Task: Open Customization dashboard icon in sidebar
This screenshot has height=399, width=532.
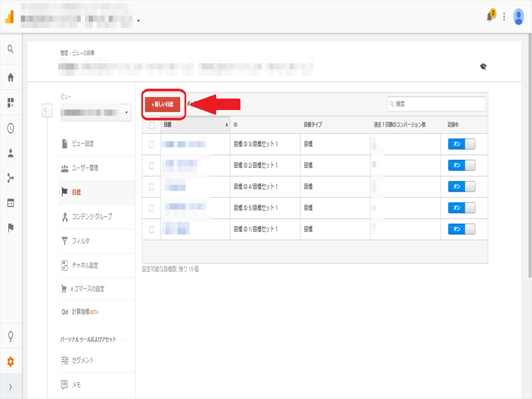Action: click(10, 103)
